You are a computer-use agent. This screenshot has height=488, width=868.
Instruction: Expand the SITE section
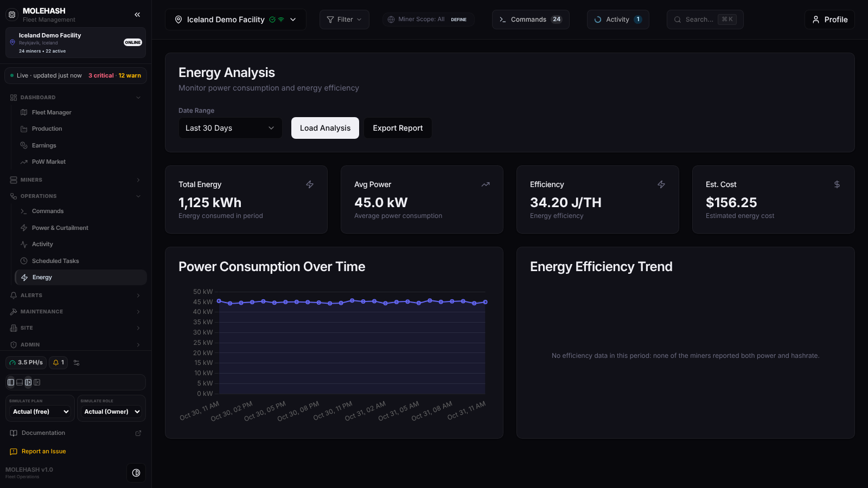click(x=76, y=328)
